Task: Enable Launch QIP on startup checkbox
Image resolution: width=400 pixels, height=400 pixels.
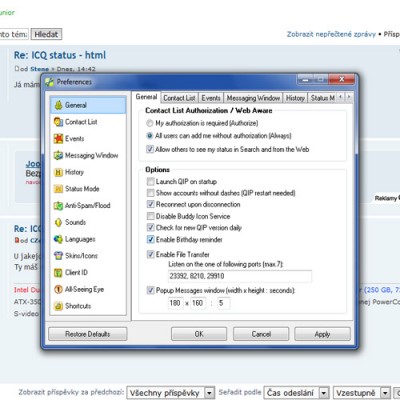Action: (x=150, y=182)
